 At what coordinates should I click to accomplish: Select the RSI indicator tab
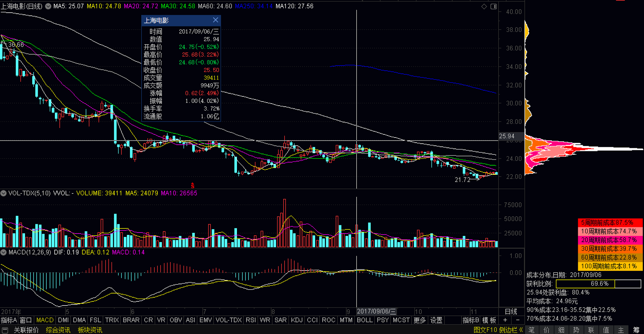[x=251, y=320]
